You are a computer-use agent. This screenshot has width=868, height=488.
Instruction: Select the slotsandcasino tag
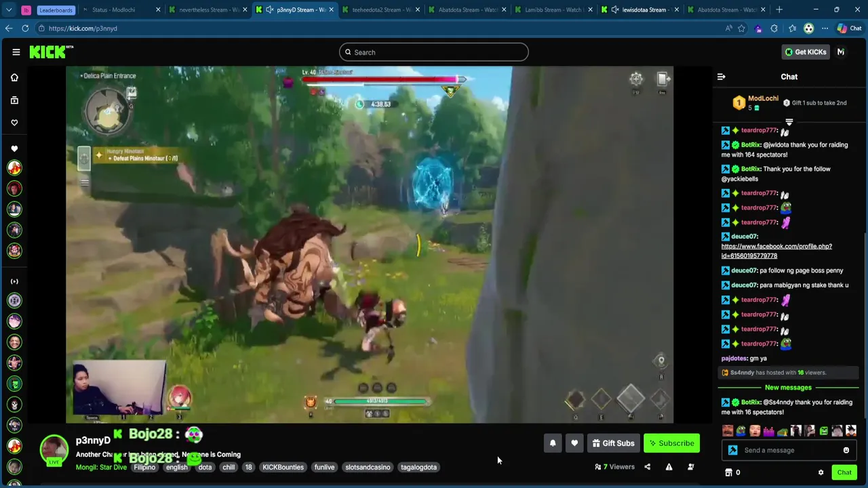coord(368,467)
